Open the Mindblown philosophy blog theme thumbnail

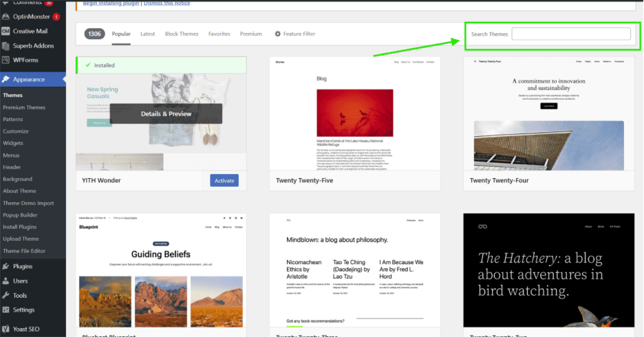click(355, 270)
